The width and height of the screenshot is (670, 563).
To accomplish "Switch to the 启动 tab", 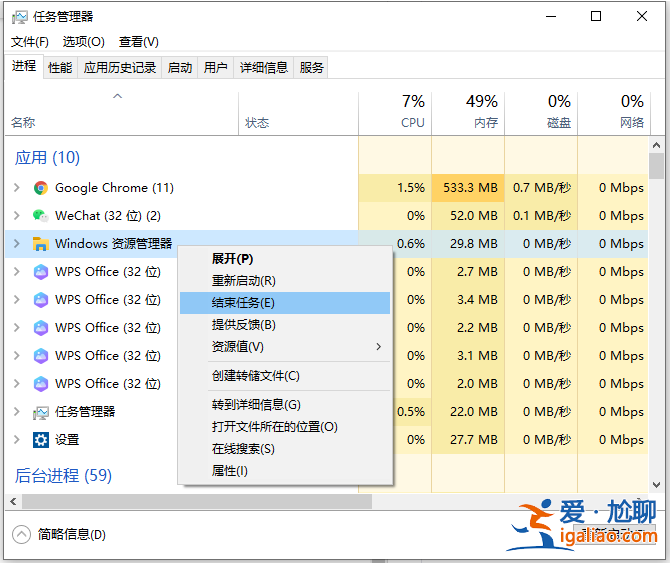I will 179,67.
